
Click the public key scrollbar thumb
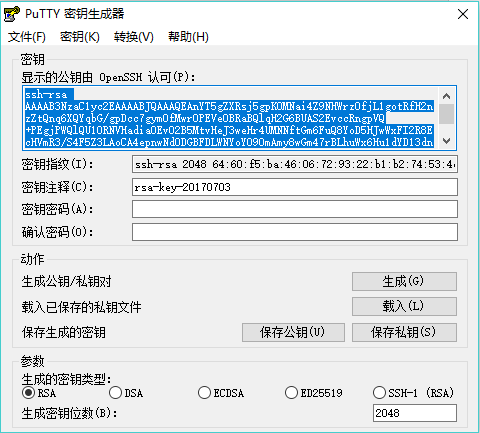click(x=447, y=114)
